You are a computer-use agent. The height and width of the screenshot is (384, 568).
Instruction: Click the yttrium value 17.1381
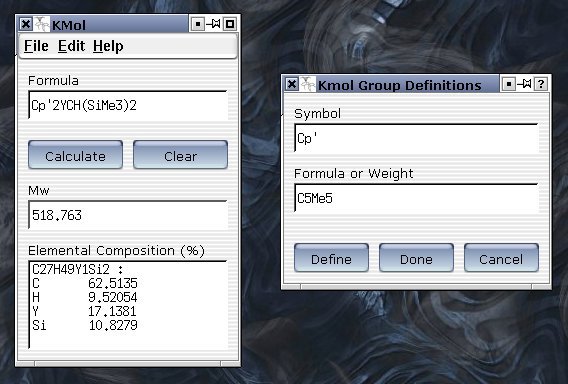(113, 311)
